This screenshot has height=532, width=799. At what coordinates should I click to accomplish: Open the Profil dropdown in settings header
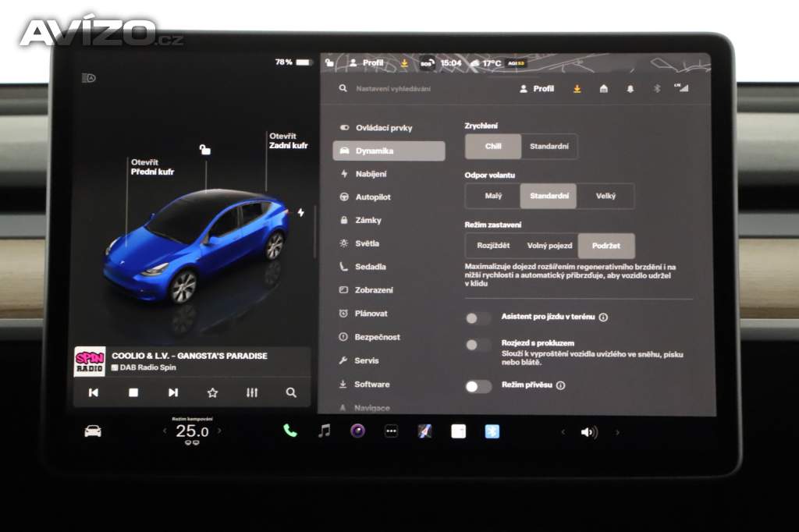(537, 89)
